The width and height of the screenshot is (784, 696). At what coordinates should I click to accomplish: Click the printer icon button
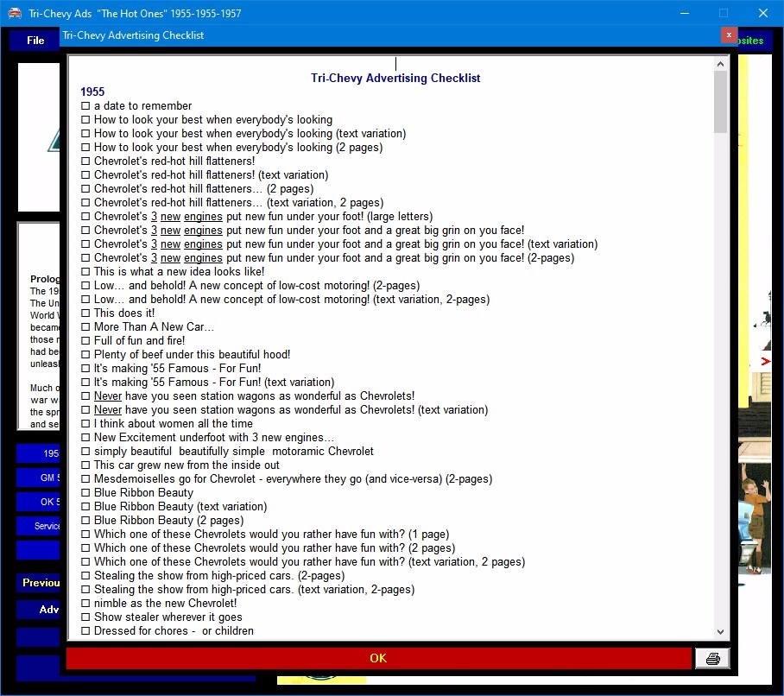tap(712, 659)
